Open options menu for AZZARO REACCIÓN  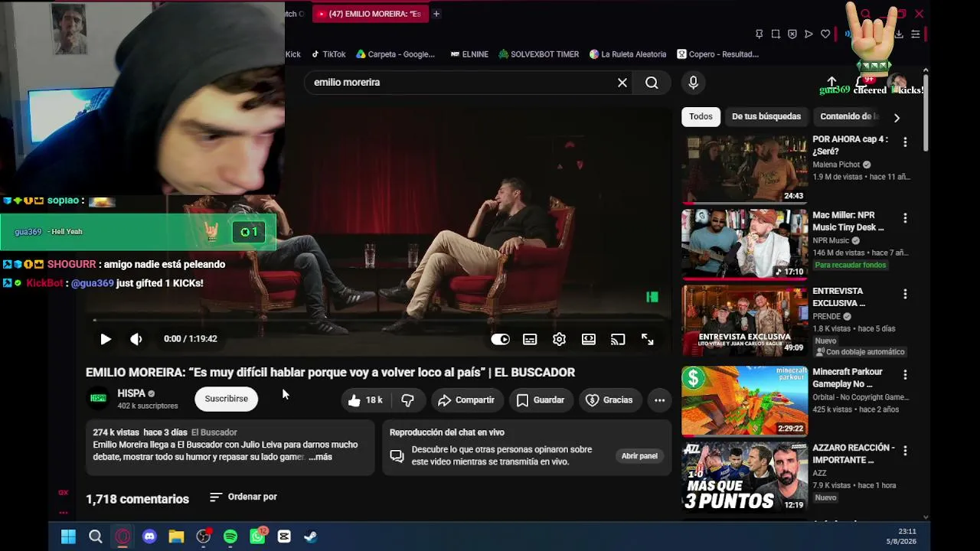tap(905, 451)
